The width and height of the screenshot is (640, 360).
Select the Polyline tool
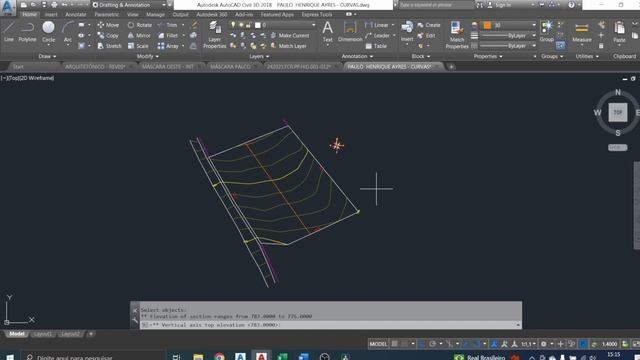pyautogui.click(x=27, y=32)
